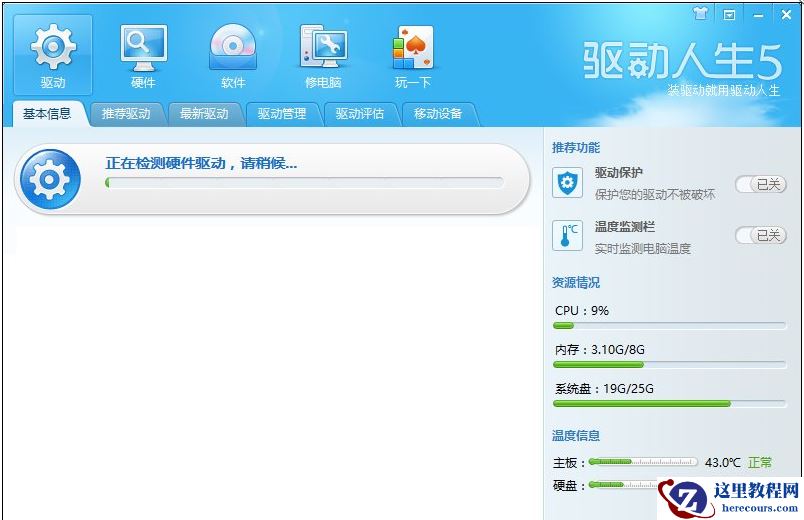The image size is (804, 520).
Task: Click the 温度监测栏 feature title
Action: [x=625, y=227]
